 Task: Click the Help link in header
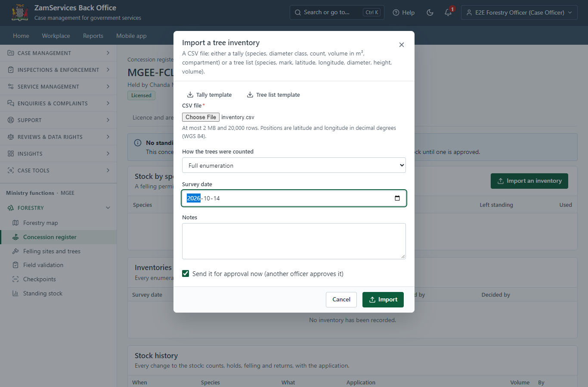[x=404, y=12]
